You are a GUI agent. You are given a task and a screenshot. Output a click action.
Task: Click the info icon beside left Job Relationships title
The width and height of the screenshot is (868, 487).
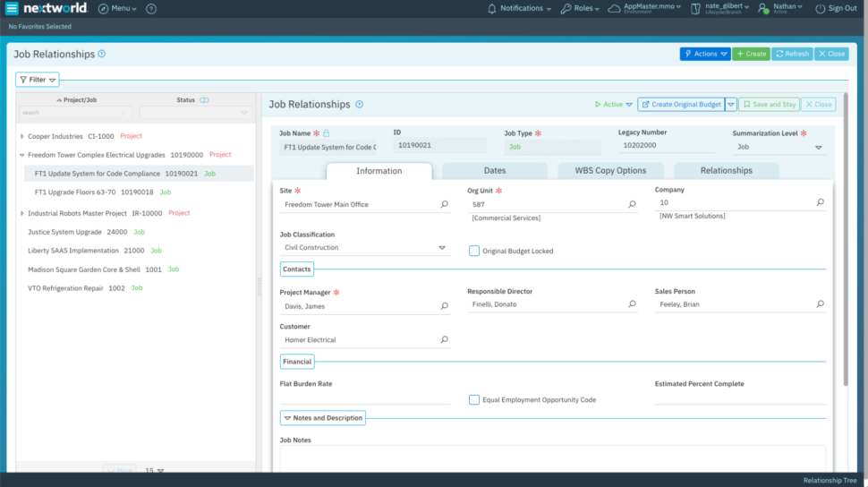pyautogui.click(x=102, y=54)
